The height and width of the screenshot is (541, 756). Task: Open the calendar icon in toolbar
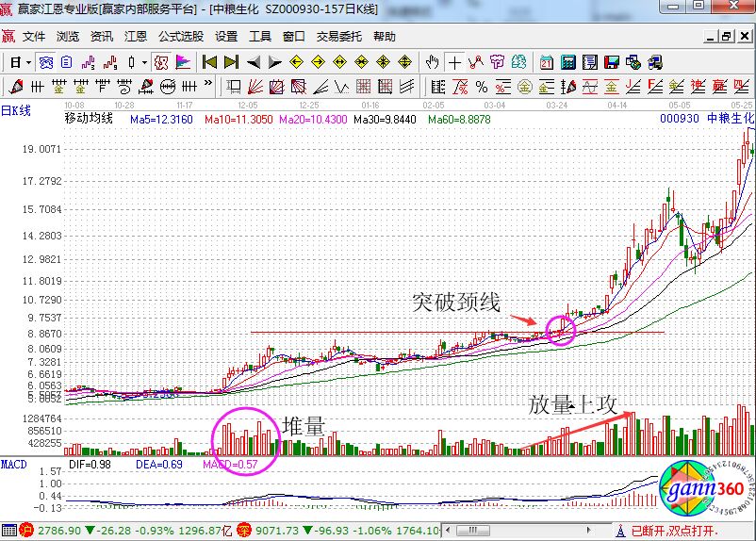pos(547,62)
